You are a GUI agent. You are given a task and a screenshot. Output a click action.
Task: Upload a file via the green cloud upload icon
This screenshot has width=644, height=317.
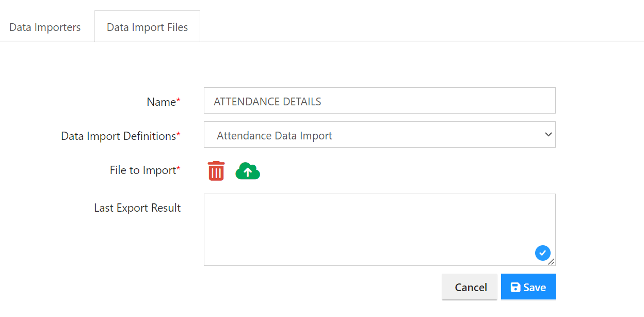pos(248,170)
